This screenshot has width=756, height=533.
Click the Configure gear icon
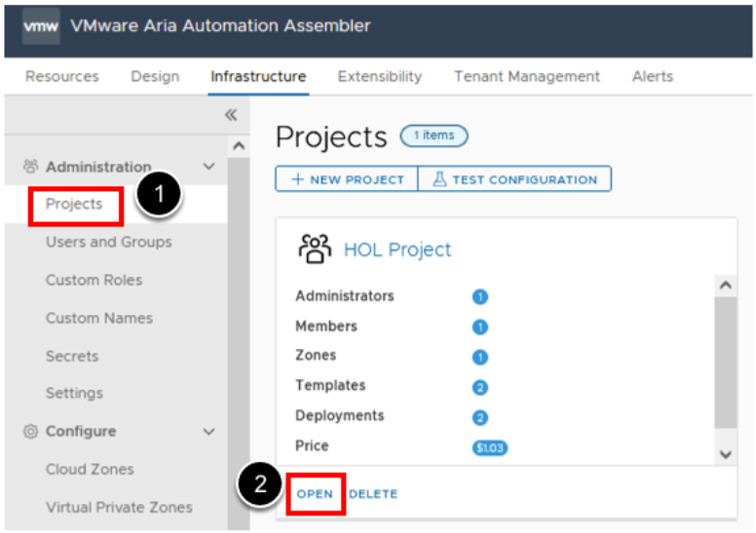coord(30,432)
